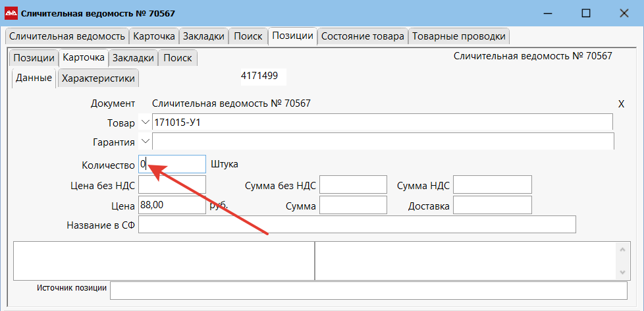Switch to the Характеристики tab

pyautogui.click(x=98, y=79)
